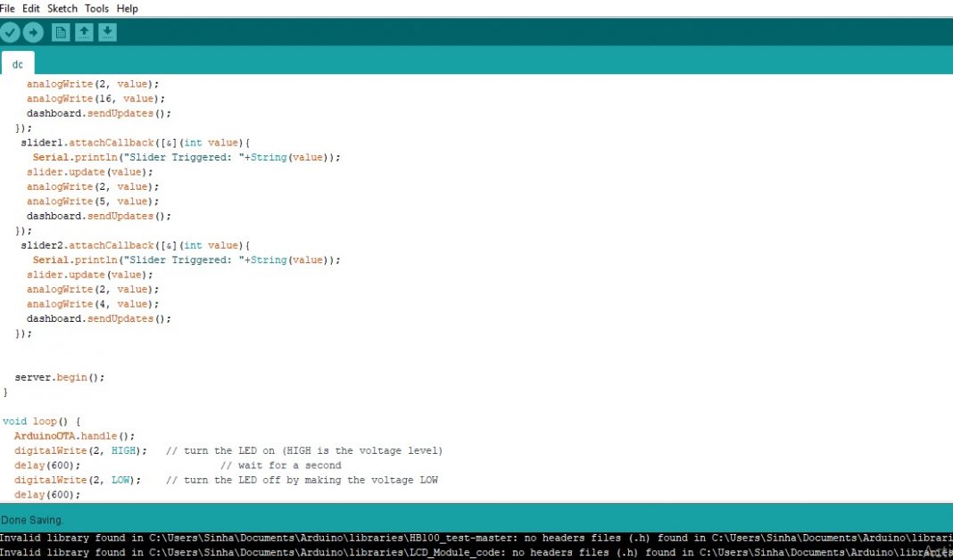Open the Help menu

tap(128, 8)
